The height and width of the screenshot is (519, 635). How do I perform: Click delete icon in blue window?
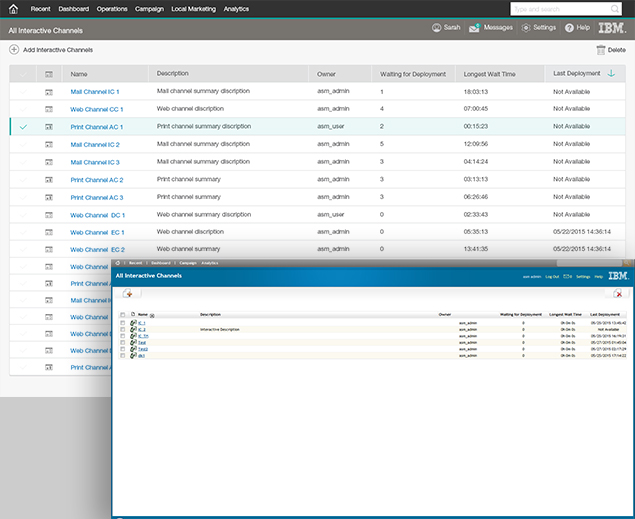618,293
